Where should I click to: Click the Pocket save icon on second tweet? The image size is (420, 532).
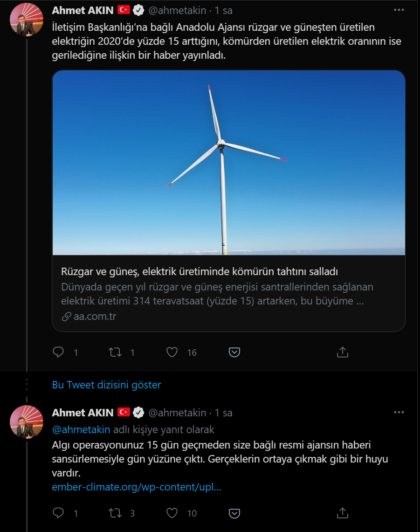pos(234,513)
